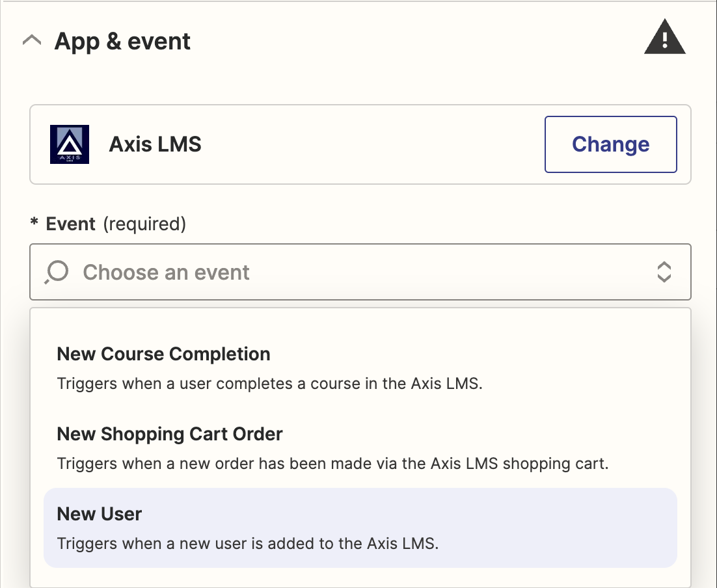Click the warning triangle alert icon
Image resolution: width=717 pixels, height=588 pixels.
pyautogui.click(x=664, y=37)
